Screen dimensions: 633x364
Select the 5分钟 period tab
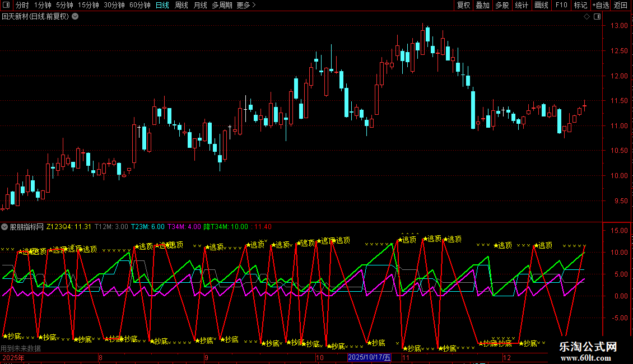[x=64, y=5]
